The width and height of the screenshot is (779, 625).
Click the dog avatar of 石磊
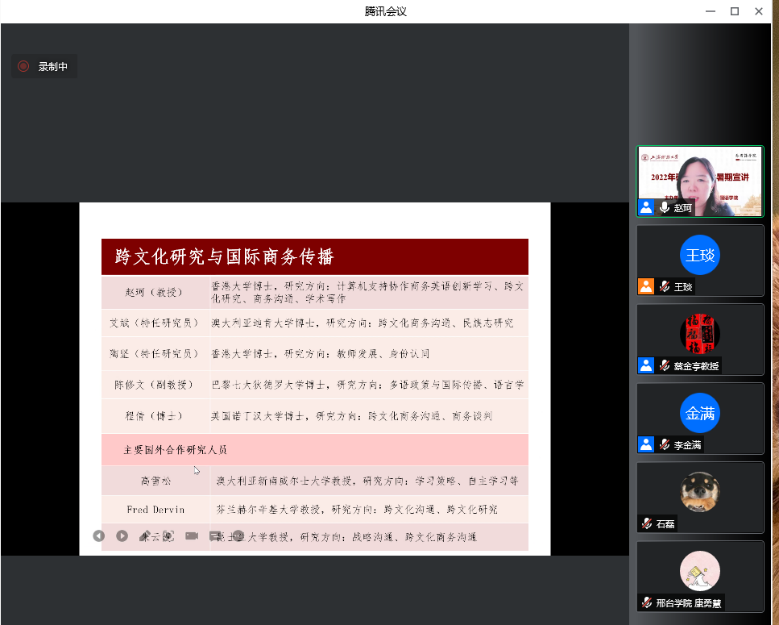click(x=700, y=491)
